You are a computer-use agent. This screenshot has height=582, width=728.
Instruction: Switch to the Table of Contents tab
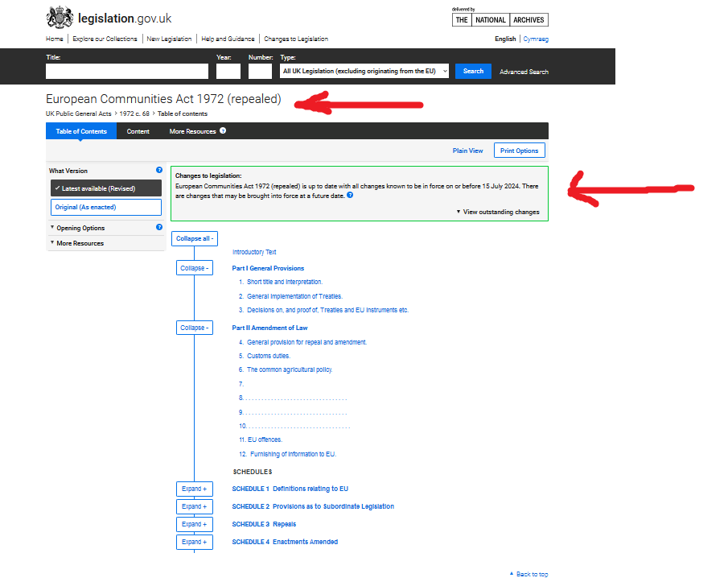click(81, 131)
